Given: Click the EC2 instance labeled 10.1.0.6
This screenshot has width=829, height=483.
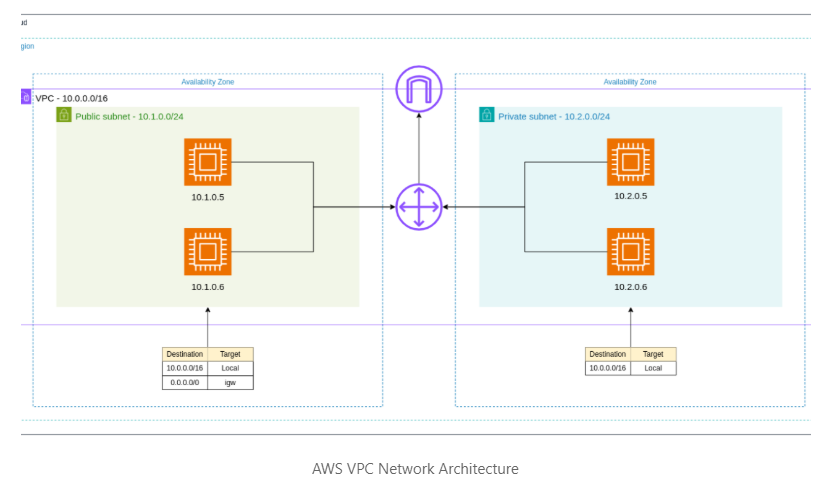Looking at the screenshot, I should click(x=208, y=252).
